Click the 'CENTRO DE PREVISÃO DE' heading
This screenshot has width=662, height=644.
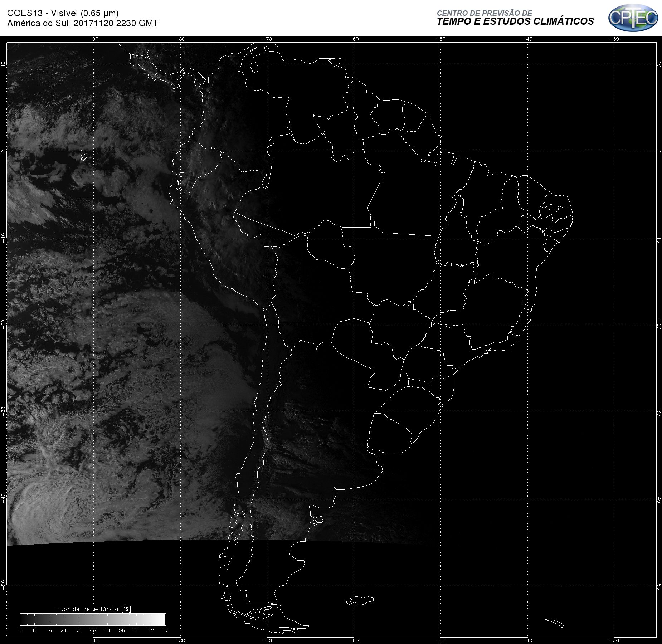click(x=485, y=13)
